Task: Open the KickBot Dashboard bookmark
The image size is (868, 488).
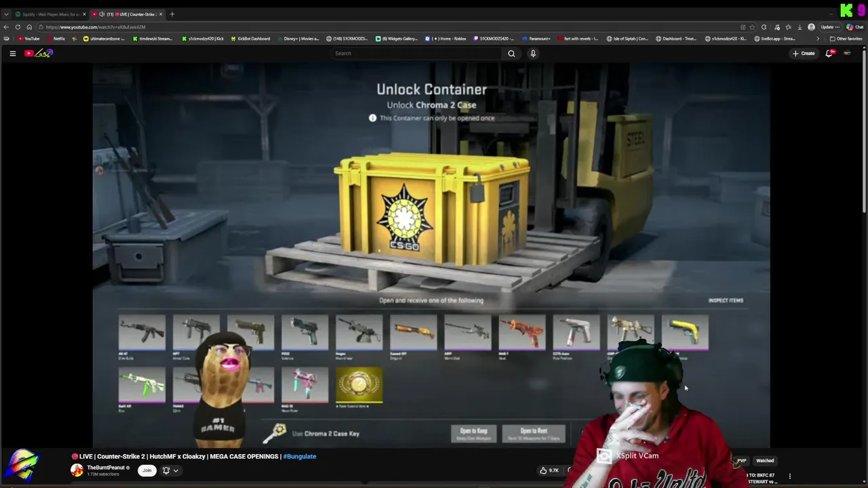Action: click(250, 39)
